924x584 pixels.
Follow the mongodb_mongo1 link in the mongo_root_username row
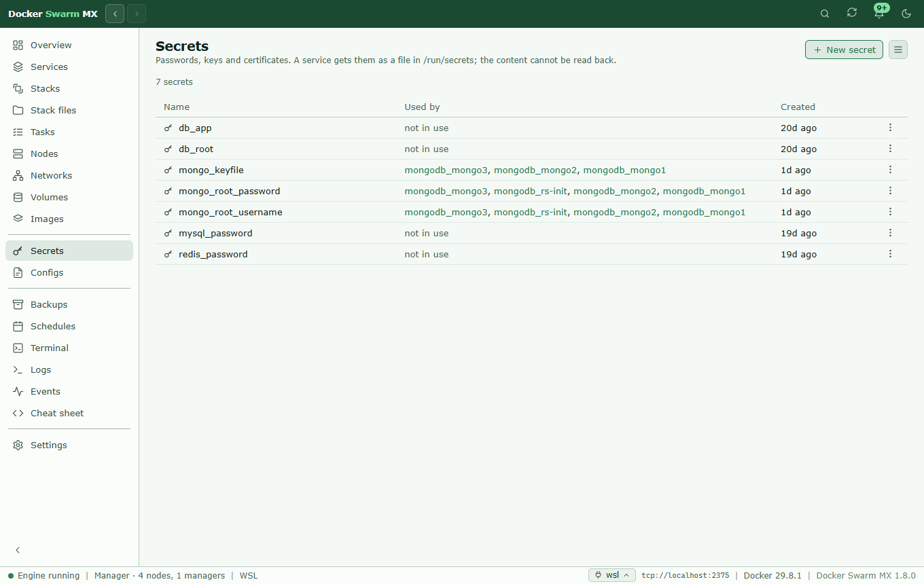point(704,212)
